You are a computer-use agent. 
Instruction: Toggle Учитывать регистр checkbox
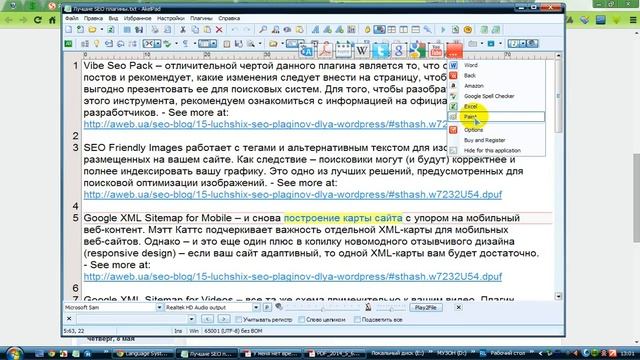[239, 320]
